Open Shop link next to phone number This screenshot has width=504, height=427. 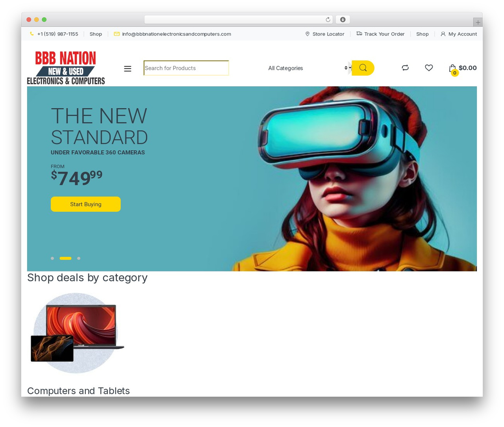[x=96, y=34]
